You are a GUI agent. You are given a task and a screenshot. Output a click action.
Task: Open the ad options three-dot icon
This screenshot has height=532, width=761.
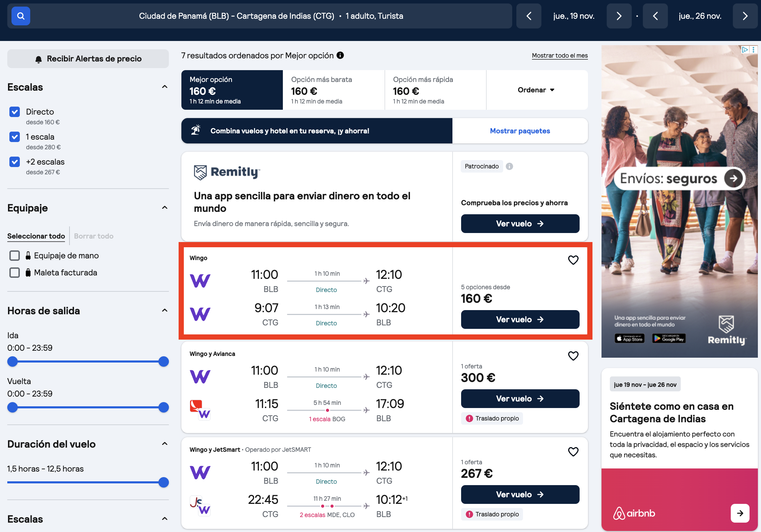(753, 50)
